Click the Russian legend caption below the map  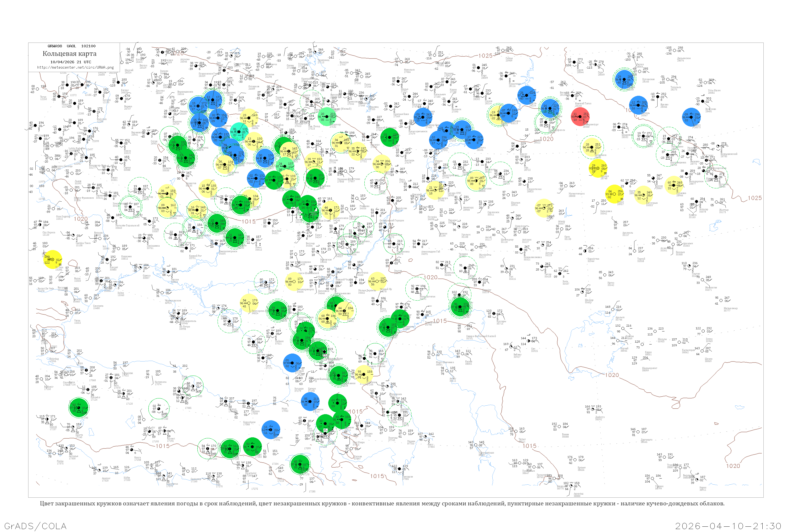pos(382,504)
